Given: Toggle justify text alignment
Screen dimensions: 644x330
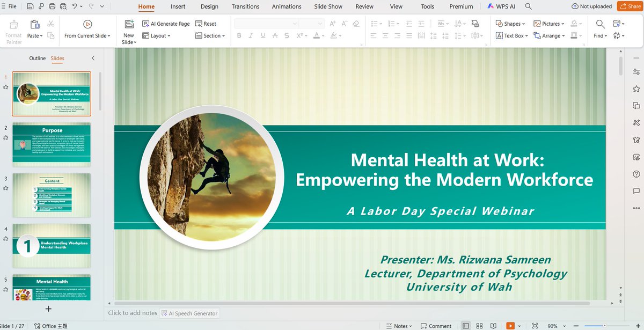Looking at the screenshot, I should pyautogui.click(x=409, y=35).
